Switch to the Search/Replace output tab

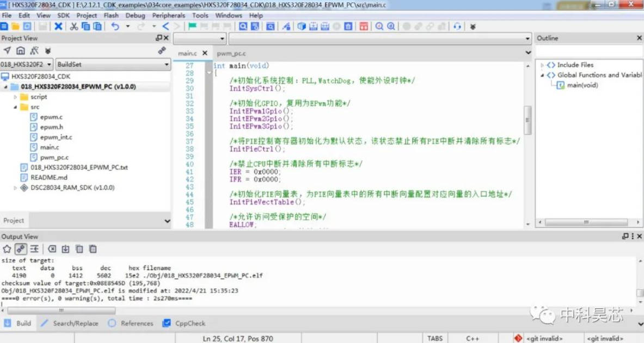(70, 323)
